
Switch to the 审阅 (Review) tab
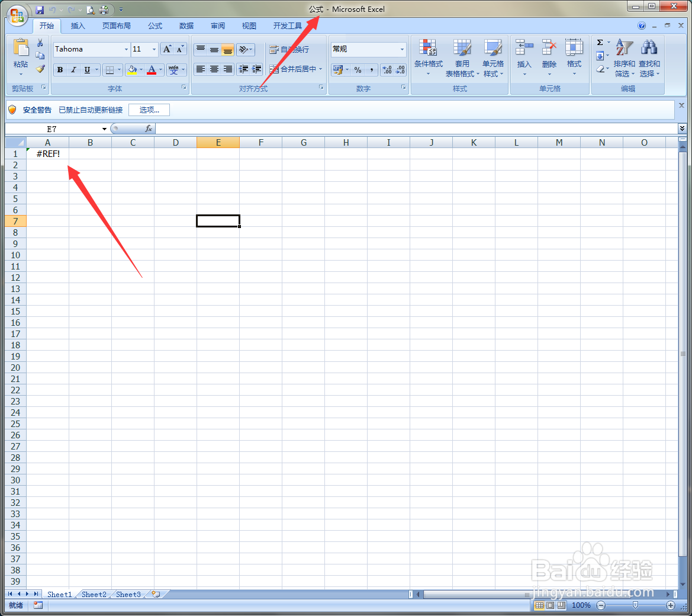tap(218, 25)
